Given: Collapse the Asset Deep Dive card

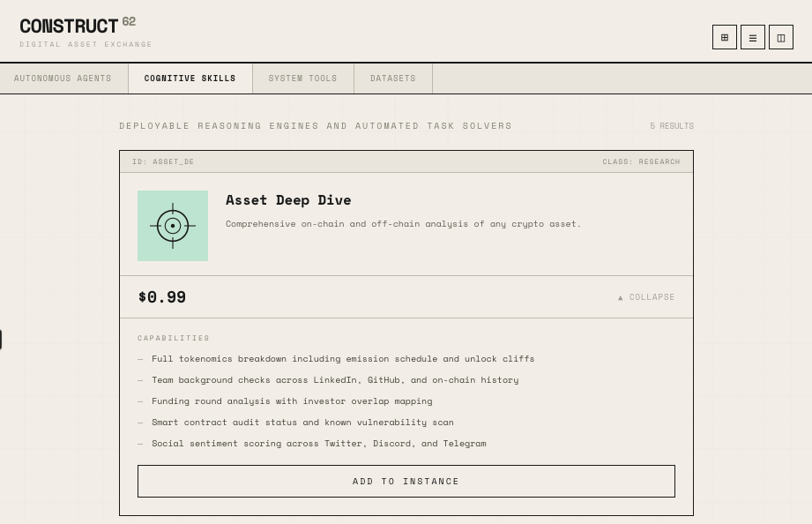Looking at the screenshot, I should click(x=646, y=296).
